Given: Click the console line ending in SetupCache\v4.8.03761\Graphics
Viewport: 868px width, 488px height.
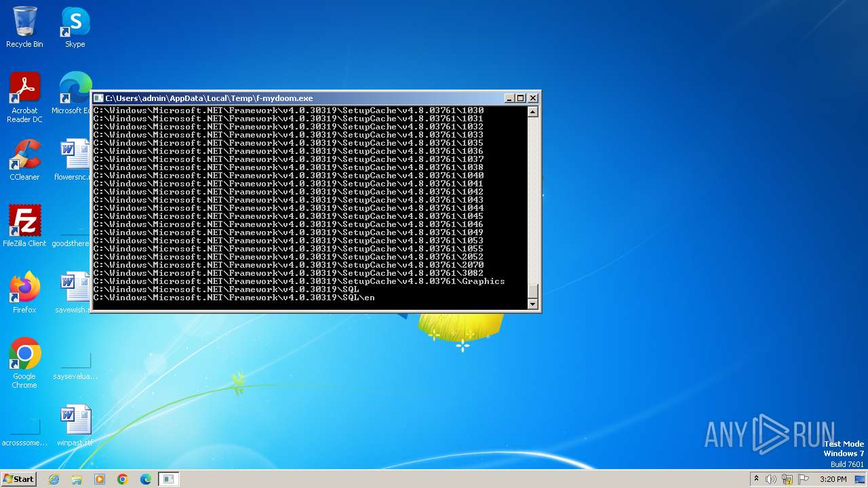Looking at the screenshot, I should (299, 281).
